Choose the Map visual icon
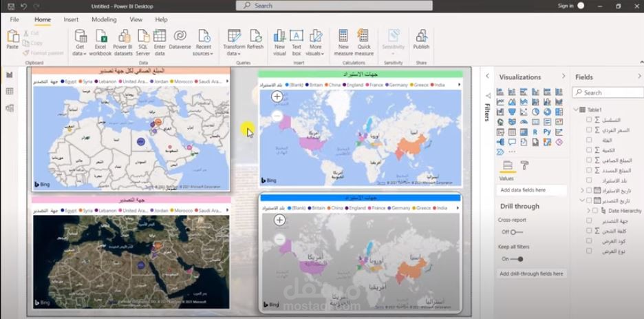Viewport: 644px width, 319px height. [500, 122]
